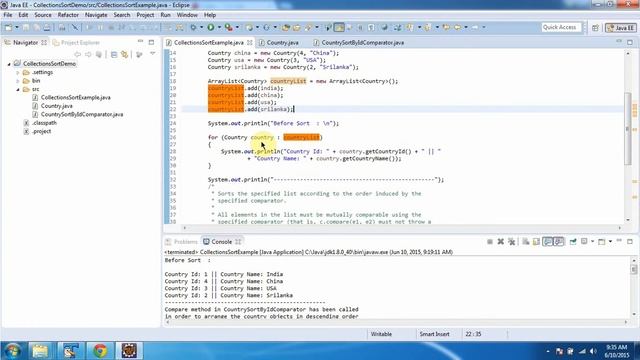Click Remove All Terminated Launches icon
640x360 pixels.
[511, 242]
